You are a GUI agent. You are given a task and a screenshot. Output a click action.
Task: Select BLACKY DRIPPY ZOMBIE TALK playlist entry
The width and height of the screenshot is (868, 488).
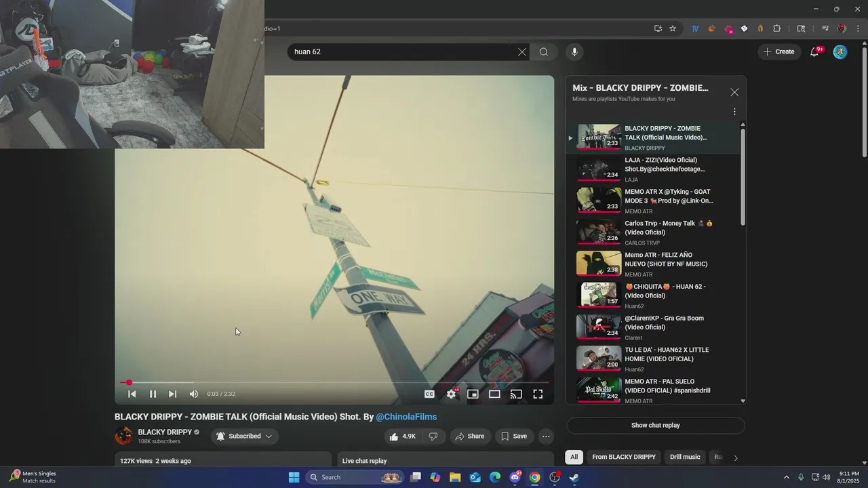click(654, 138)
